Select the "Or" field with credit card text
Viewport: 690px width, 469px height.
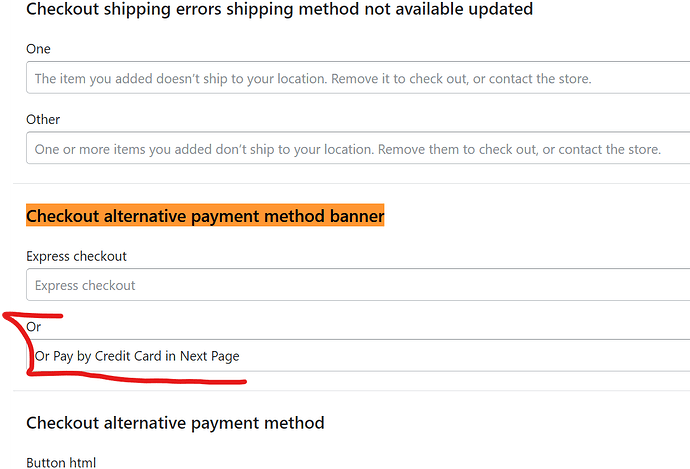(x=358, y=356)
